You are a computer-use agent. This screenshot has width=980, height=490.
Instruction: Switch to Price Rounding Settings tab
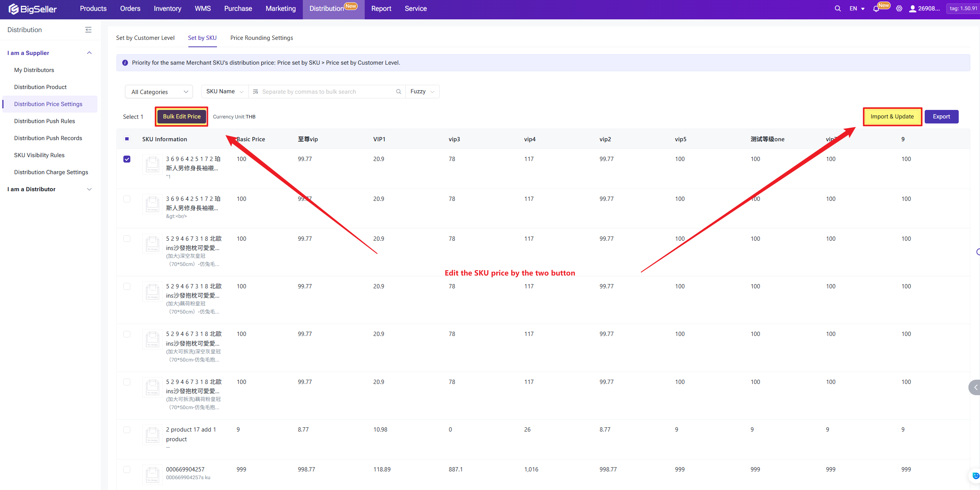coord(261,38)
